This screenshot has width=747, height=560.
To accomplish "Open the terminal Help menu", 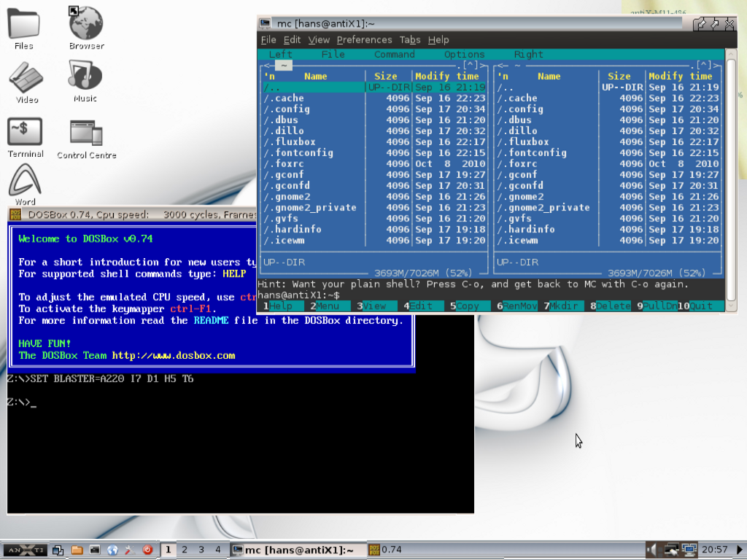I will click(438, 40).
